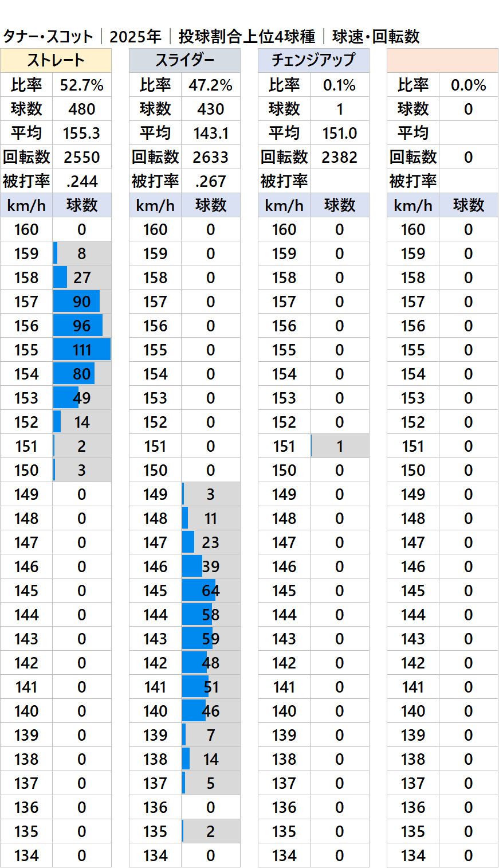The height and width of the screenshot is (868, 499).
Task: Select the .267 batting average cell
Action: (211, 182)
